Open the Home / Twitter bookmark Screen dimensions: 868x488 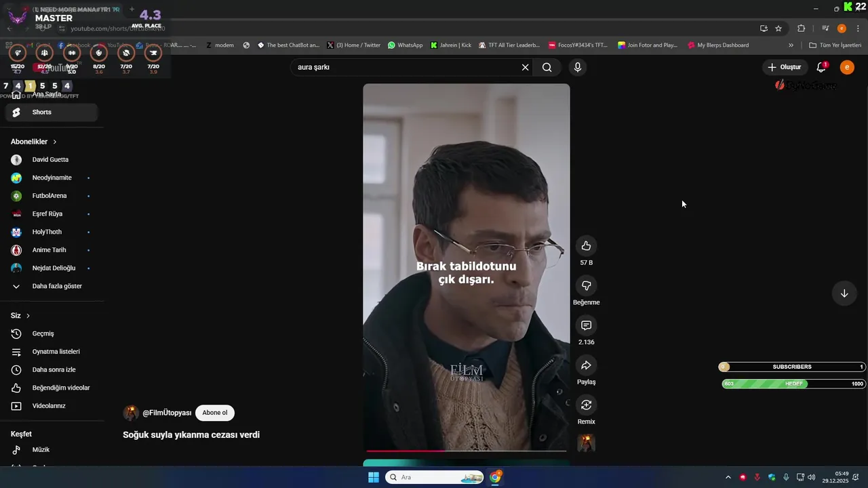pyautogui.click(x=353, y=45)
